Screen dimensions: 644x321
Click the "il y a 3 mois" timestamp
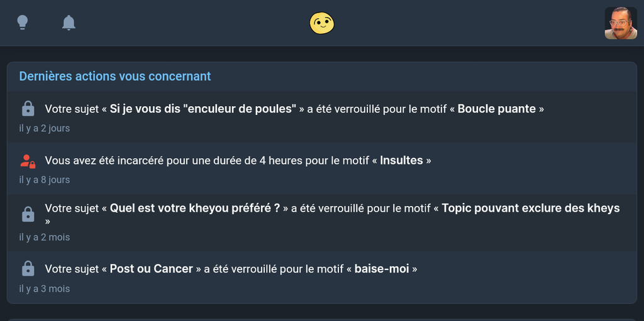point(44,289)
